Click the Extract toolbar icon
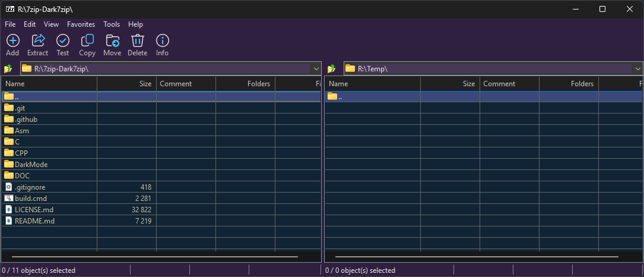Viewport: 644px width, 277px height. 38,41
